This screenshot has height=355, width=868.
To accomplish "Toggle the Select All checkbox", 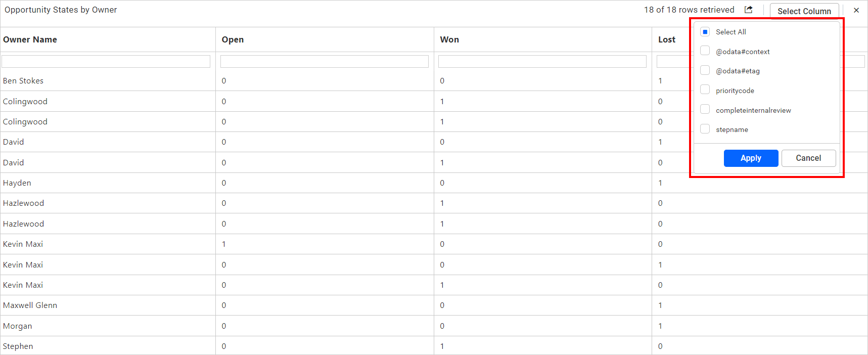I will 705,32.
